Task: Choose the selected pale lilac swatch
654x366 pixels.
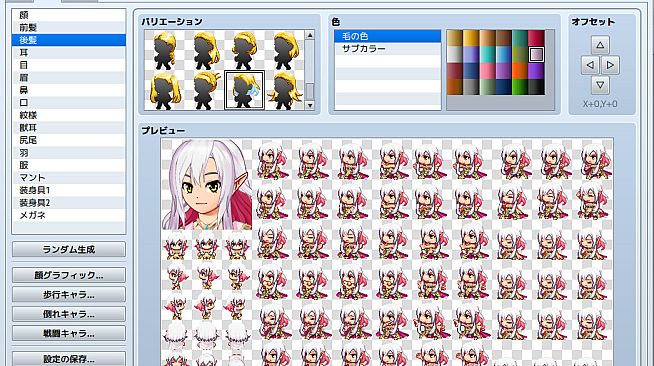Action: [536, 54]
